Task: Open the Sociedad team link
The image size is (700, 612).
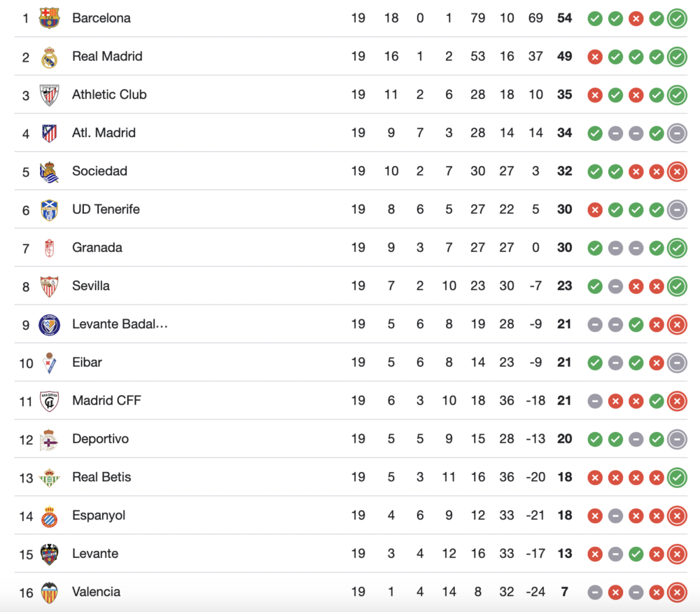Action: tap(99, 171)
